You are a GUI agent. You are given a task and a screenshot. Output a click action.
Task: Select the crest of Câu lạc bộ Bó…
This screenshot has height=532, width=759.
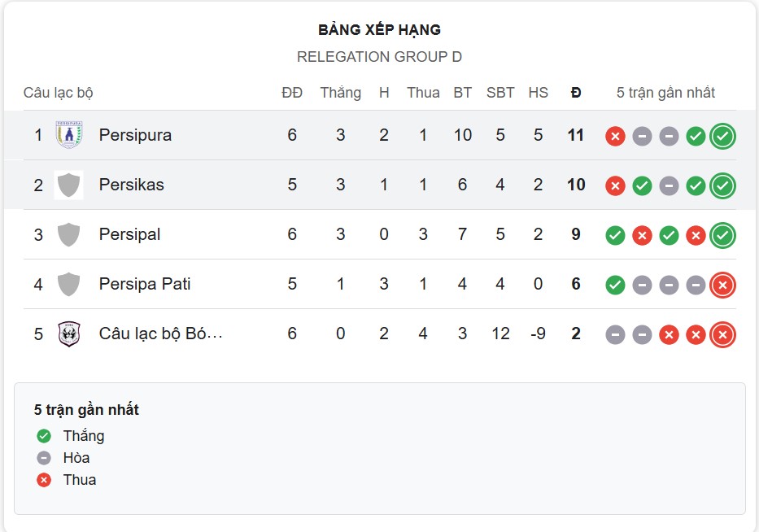(x=69, y=334)
